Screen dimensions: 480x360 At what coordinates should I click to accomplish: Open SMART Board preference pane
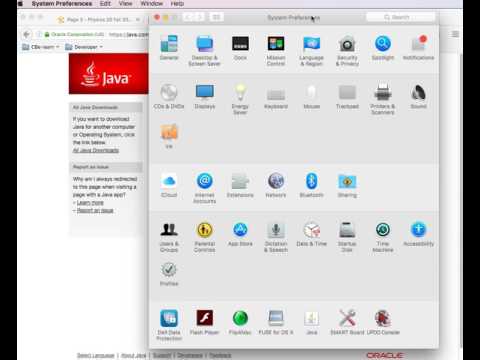point(347,322)
